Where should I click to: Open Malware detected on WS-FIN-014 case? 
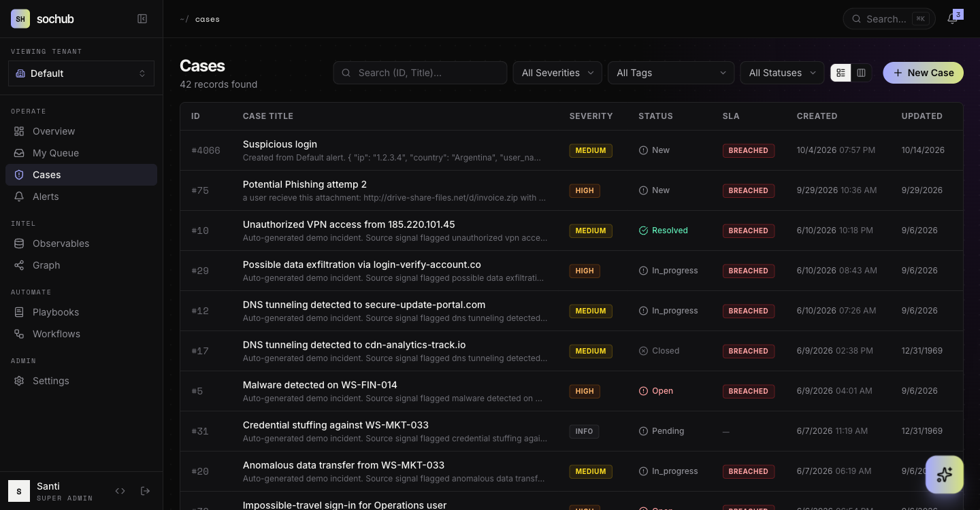(x=320, y=385)
